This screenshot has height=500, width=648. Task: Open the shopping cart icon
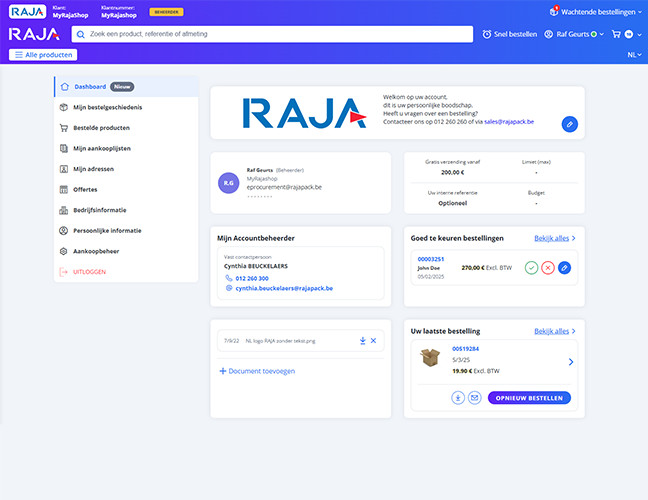point(616,34)
